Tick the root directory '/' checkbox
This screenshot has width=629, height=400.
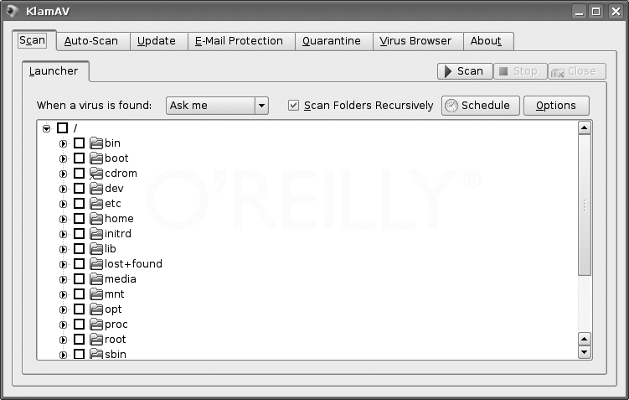[x=63, y=128]
